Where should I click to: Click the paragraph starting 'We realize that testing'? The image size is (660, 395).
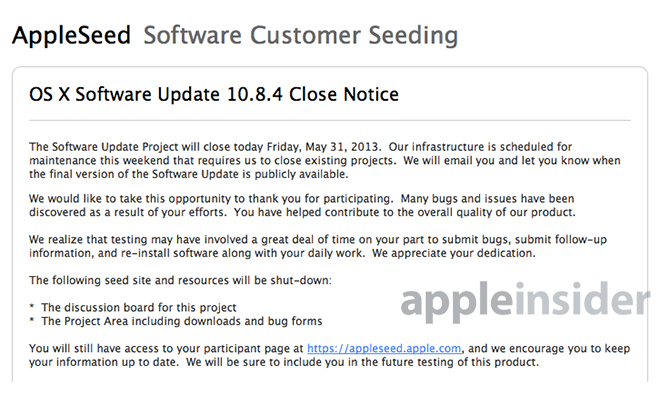point(318,246)
